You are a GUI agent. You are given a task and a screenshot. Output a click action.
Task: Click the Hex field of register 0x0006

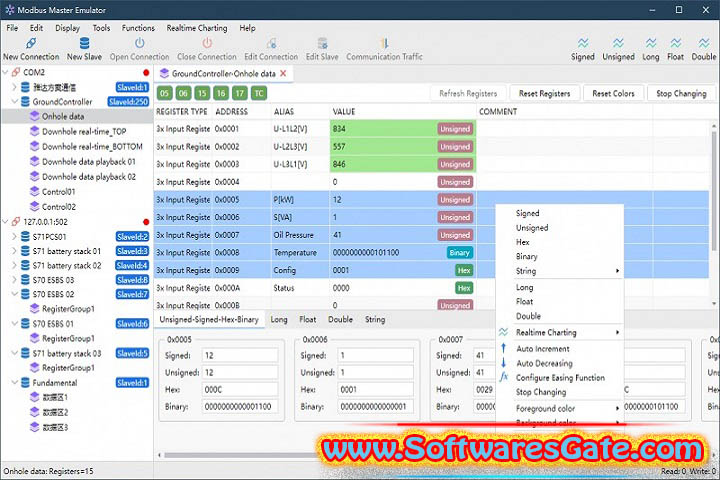(x=376, y=390)
